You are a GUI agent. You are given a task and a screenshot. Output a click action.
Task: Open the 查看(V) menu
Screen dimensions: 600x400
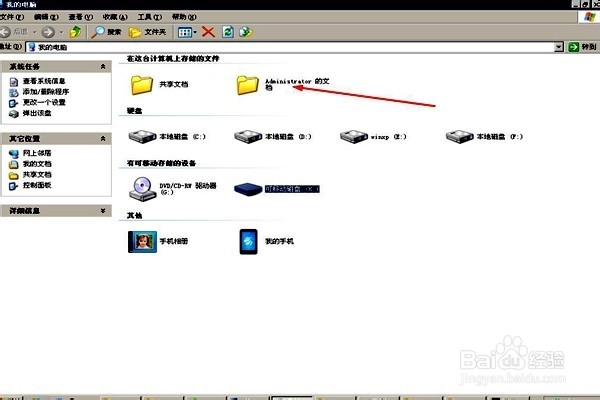pos(80,17)
